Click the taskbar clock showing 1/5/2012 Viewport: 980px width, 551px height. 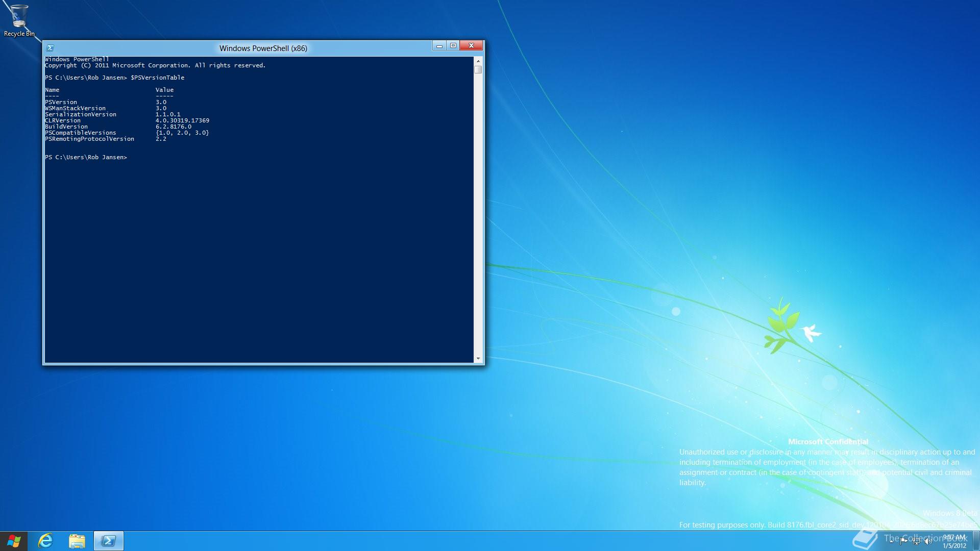[x=954, y=541]
